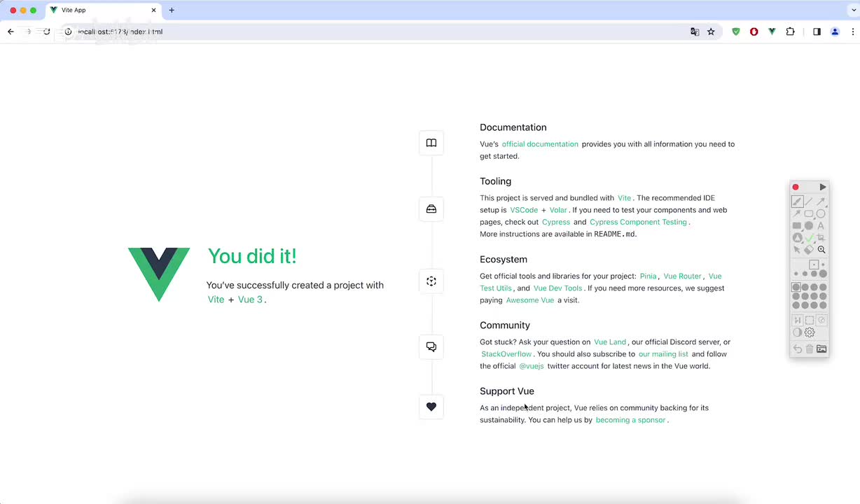Open the becoming a sponsor link
This screenshot has height=504, width=860.
pyautogui.click(x=630, y=420)
